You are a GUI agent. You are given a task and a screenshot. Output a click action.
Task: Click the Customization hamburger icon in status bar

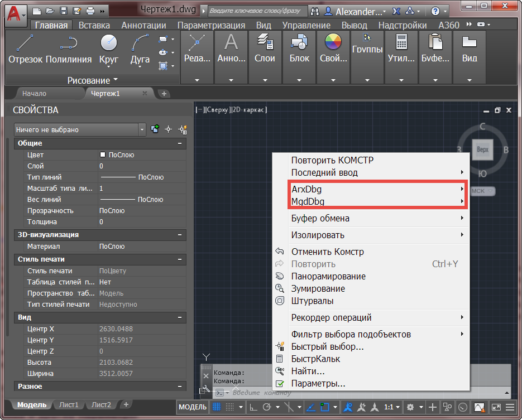coord(510,407)
